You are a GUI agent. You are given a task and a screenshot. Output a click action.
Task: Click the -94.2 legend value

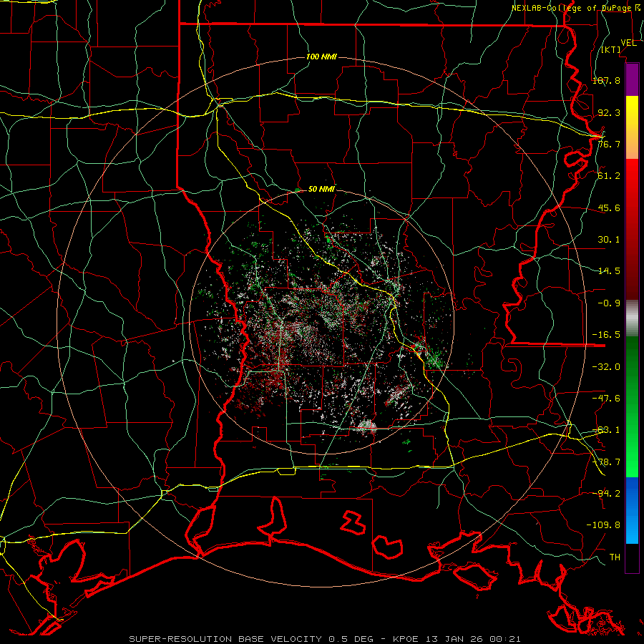606,493
